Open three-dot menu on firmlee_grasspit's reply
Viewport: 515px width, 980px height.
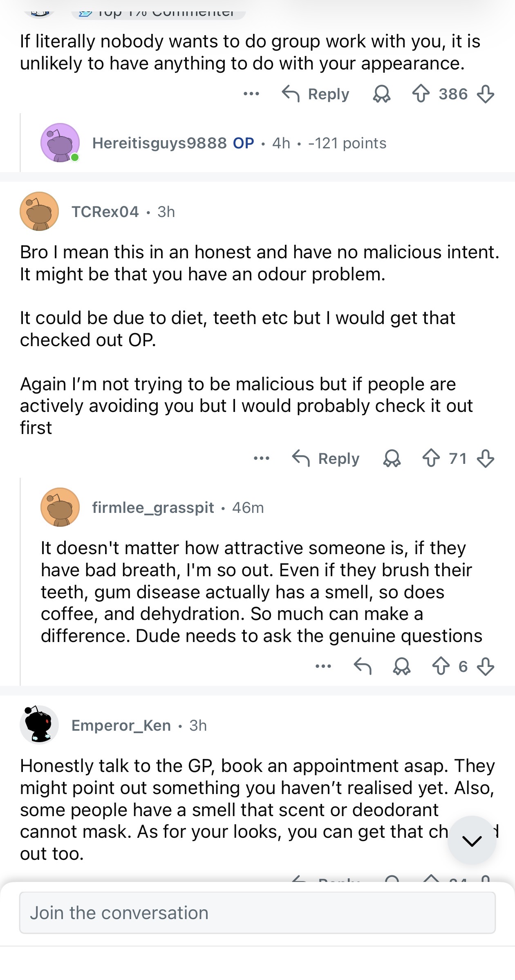coord(323,666)
